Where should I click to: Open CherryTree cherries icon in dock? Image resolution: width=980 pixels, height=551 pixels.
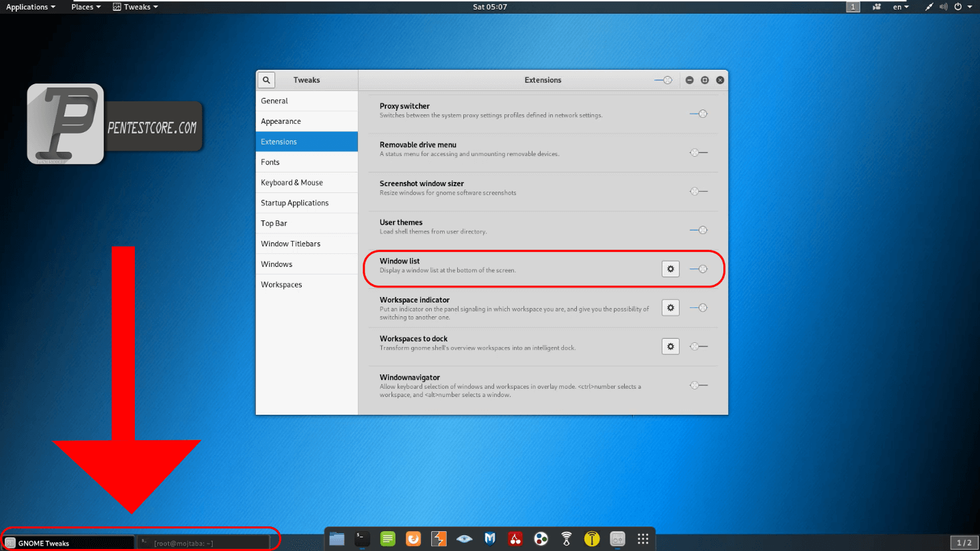point(516,539)
